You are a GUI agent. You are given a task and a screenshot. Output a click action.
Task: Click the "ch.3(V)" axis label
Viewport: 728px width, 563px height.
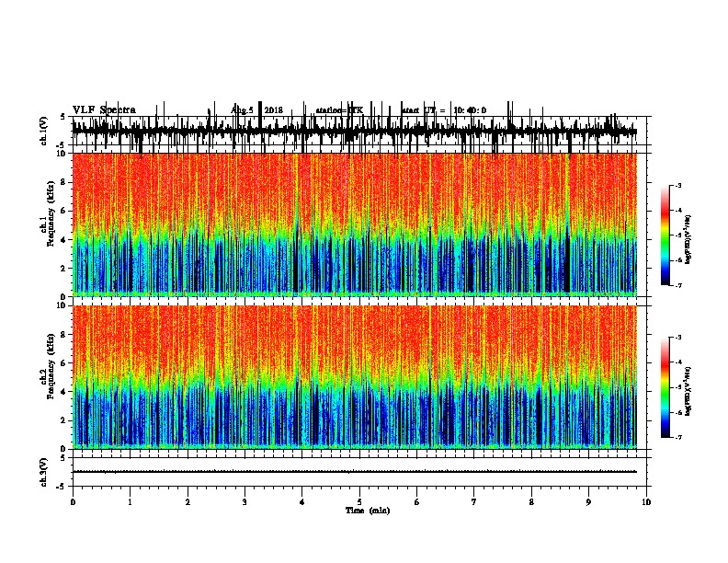tap(44, 472)
